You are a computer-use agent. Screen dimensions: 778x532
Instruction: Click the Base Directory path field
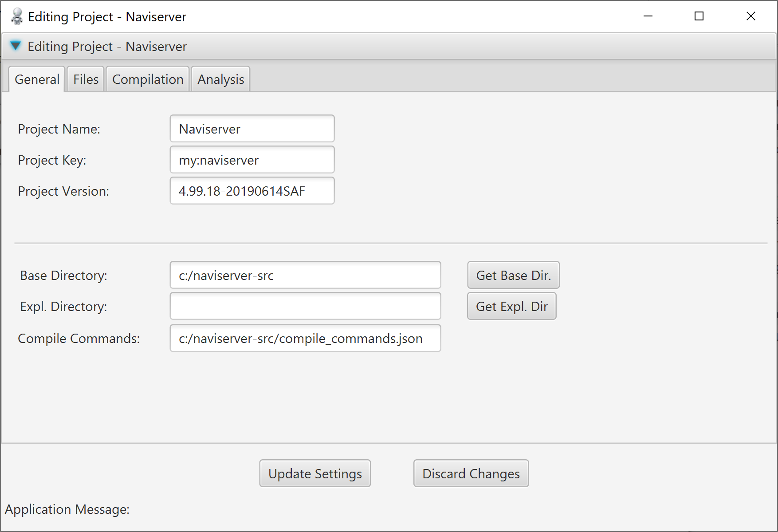click(x=305, y=276)
